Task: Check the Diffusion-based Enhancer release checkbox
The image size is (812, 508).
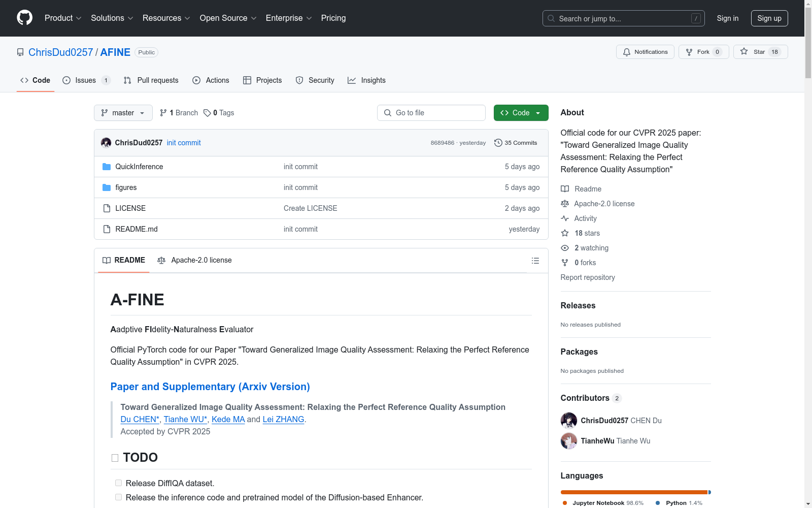Action: 118,497
